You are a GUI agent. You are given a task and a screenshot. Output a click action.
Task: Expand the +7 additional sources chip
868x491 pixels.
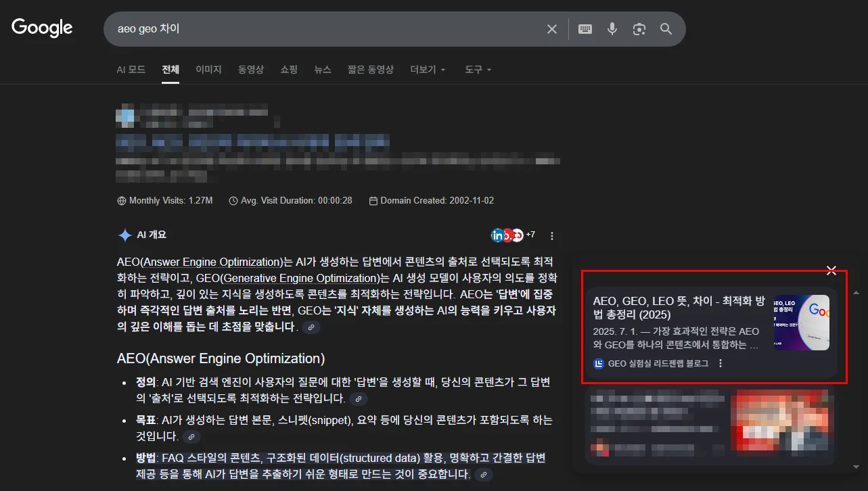530,234
